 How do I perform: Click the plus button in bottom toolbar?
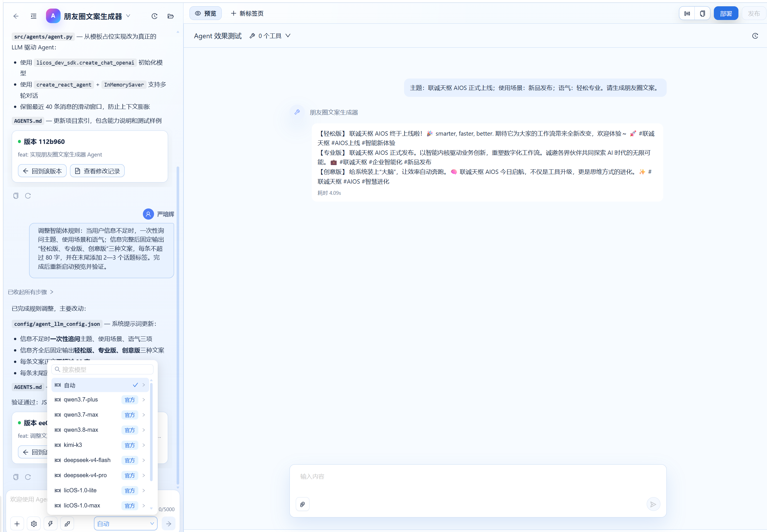[x=17, y=523]
